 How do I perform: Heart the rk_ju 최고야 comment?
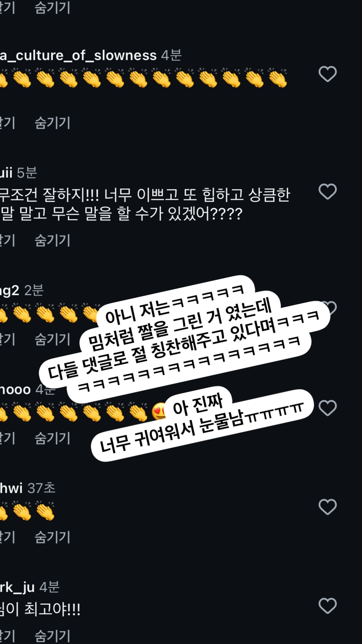coord(328,606)
